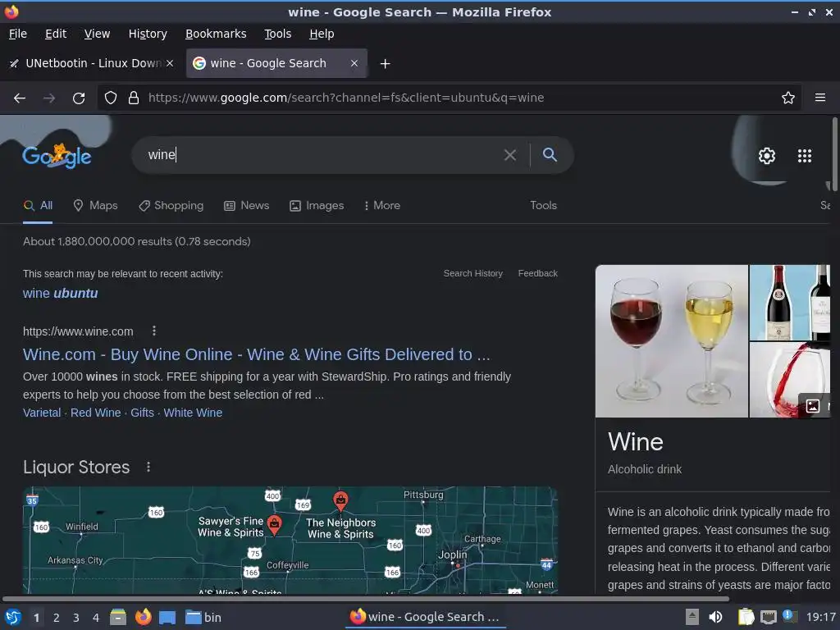Open the Firefox hamburger menu
Screen dimensions: 840x630
click(x=820, y=98)
